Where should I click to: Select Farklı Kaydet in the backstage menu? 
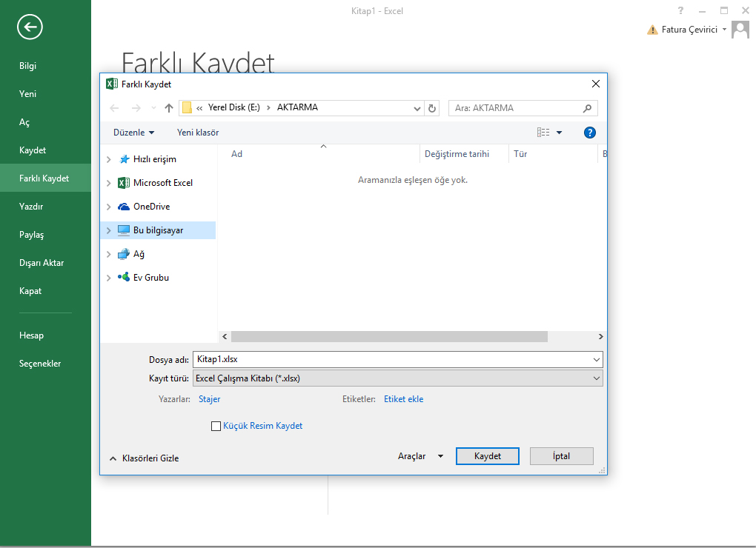pyautogui.click(x=44, y=178)
